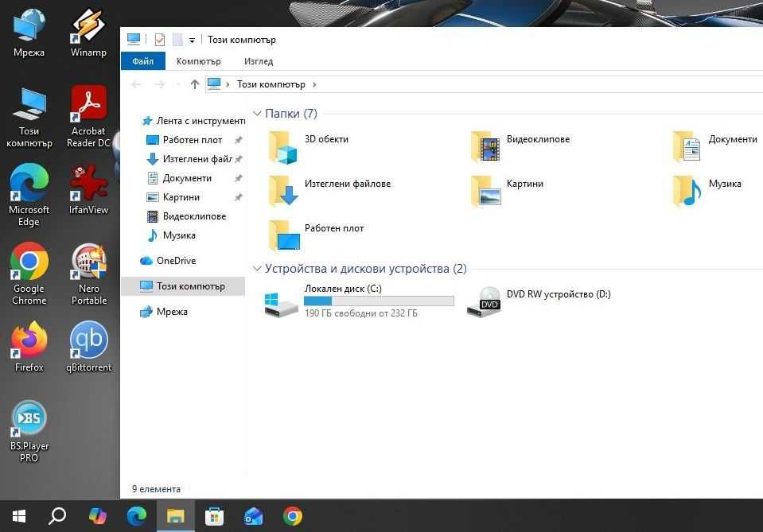Image resolution: width=763 pixels, height=532 pixels.
Task: Unpin Документи using its pin icon
Action: tap(238, 178)
